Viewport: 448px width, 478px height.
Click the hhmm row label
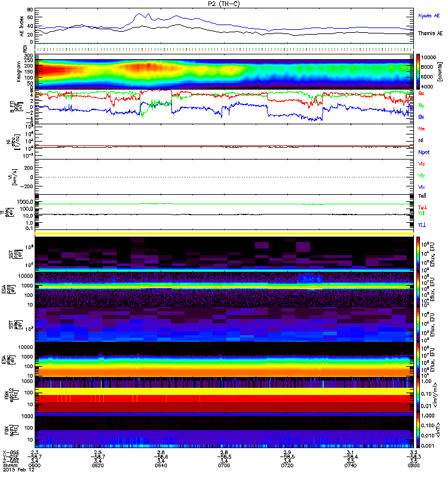tap(10, 465)
